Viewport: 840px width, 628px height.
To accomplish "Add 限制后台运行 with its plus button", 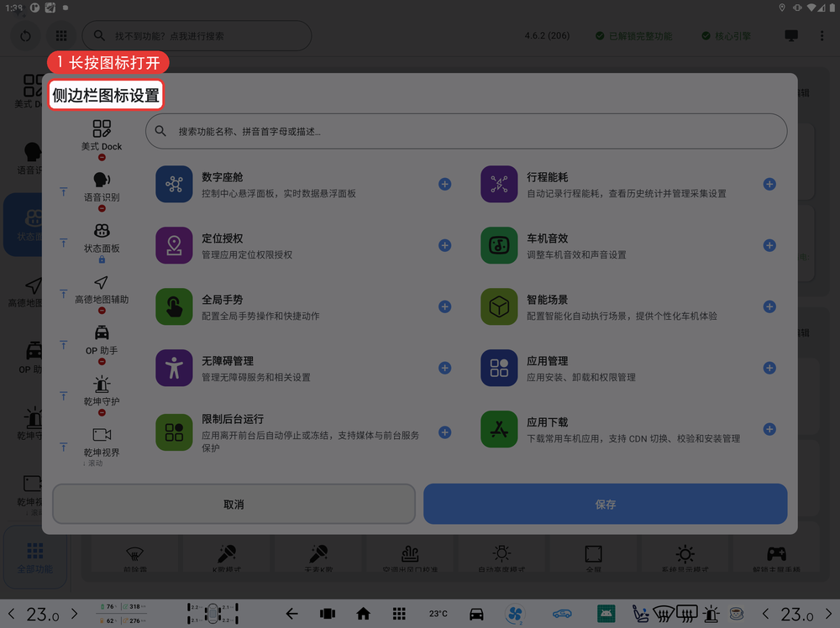I will click(444, 432).
